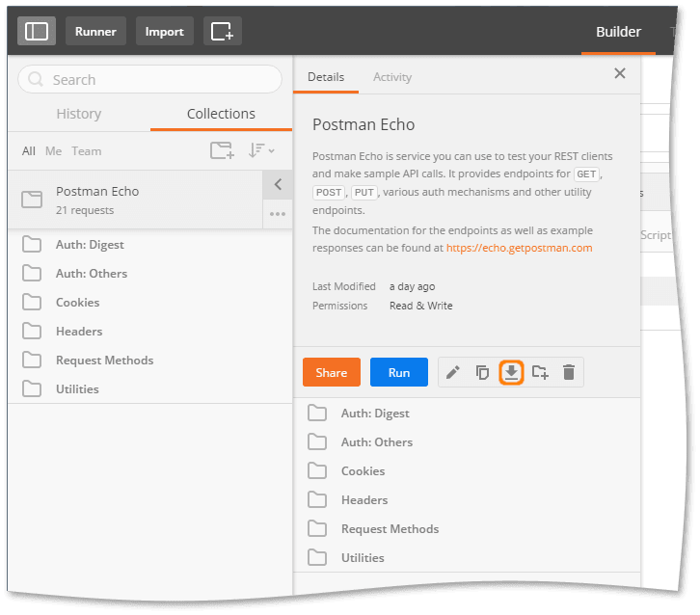Open the Activity tab
Screen dimensions: 700x615
pos(392,77)
